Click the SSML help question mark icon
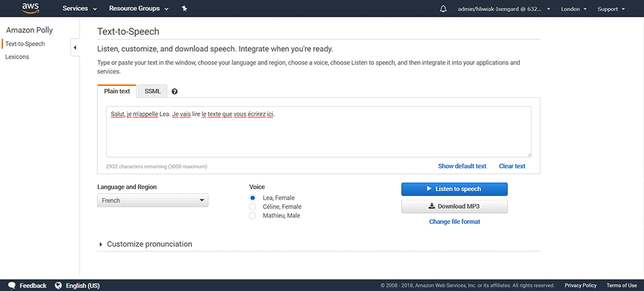The image size is (644, 291). [175, 91]
